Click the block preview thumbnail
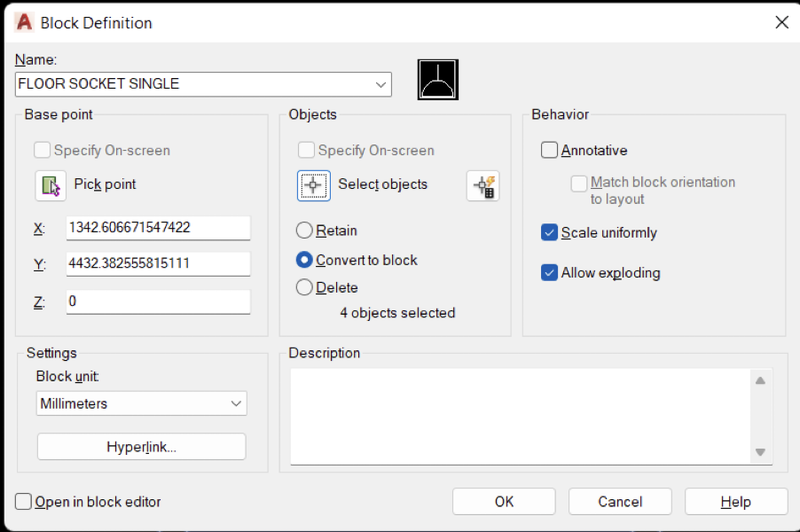Image resolution: width=800 pixels, height=532 pixels. coord(438,80)
